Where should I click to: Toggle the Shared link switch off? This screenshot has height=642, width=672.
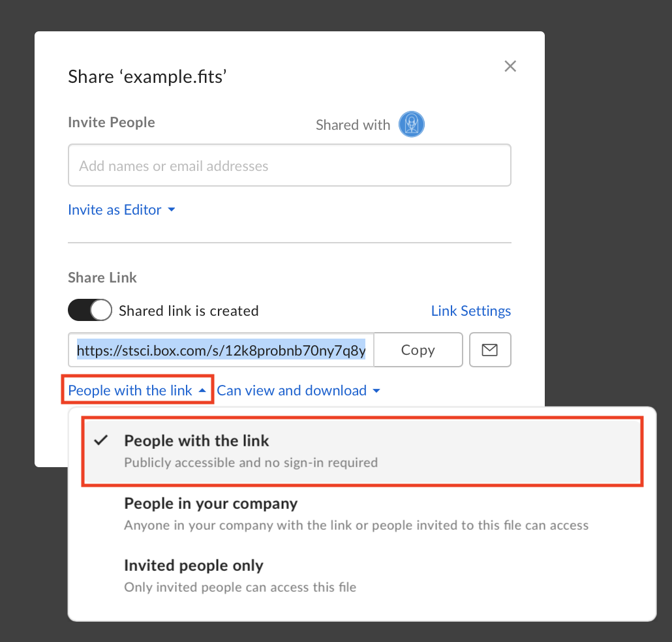point(90,311)
